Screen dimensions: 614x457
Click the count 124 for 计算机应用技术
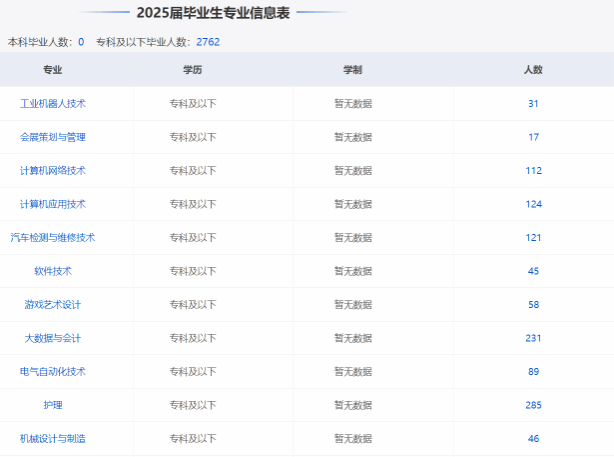(533, 204)
